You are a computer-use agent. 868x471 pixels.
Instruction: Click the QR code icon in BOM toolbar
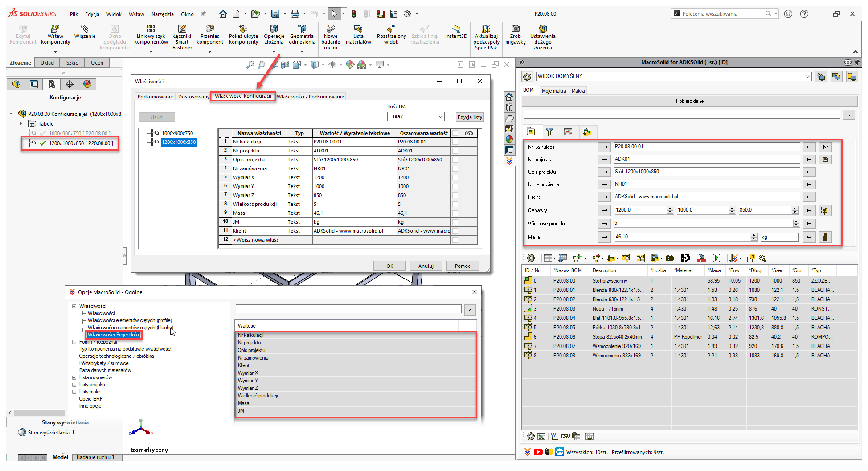click(x=686, y=258)
